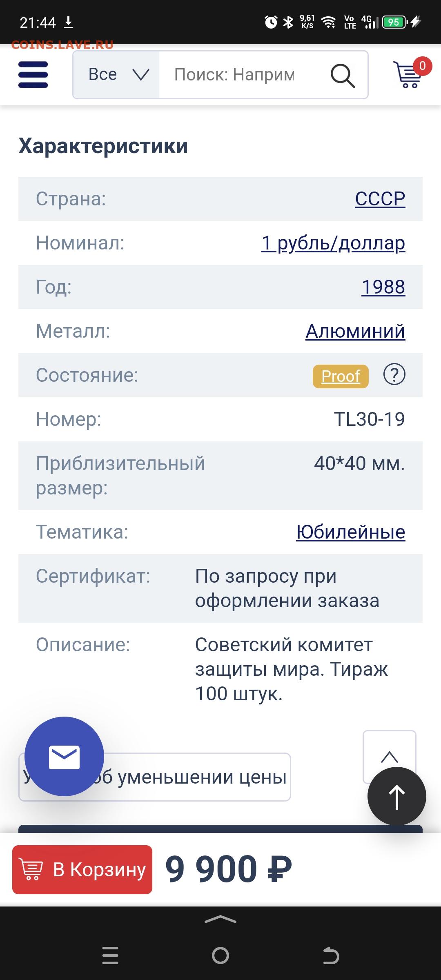Open the Android recent apps icon

pyautogui.click(x=110, y=955)
